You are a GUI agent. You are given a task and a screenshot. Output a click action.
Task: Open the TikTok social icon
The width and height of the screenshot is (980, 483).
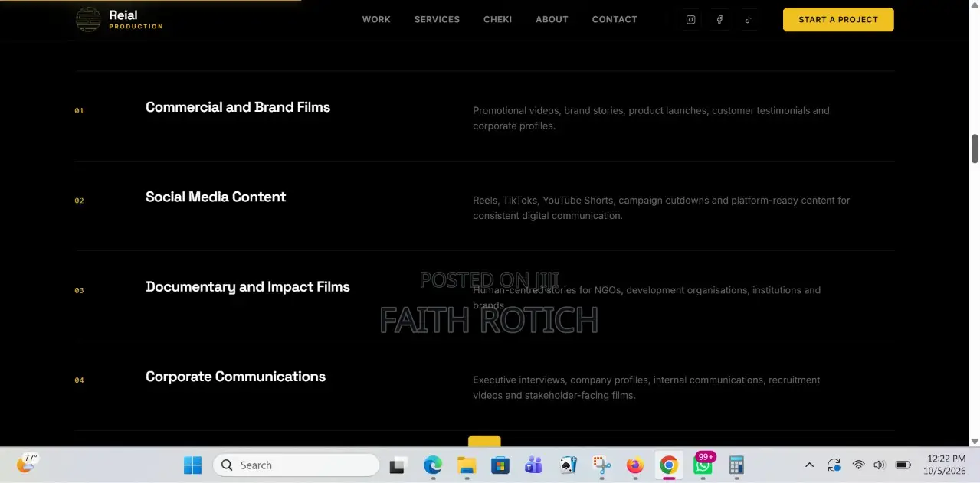[x=749, y=20]
